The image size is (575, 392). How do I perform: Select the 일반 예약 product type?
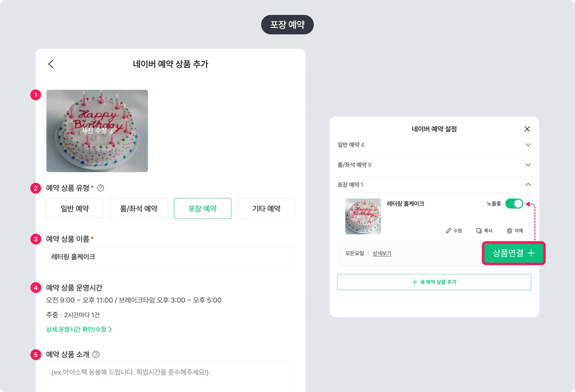click(75, 208)
